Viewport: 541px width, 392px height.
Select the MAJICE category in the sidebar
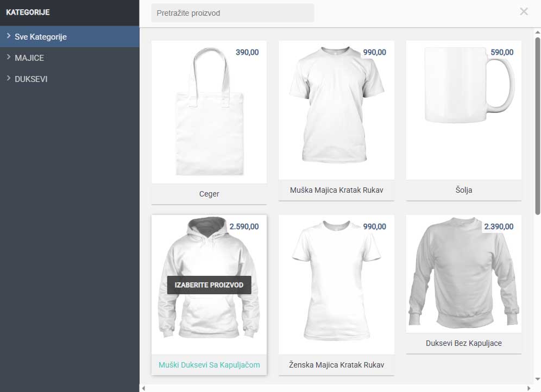click(30, 58)
